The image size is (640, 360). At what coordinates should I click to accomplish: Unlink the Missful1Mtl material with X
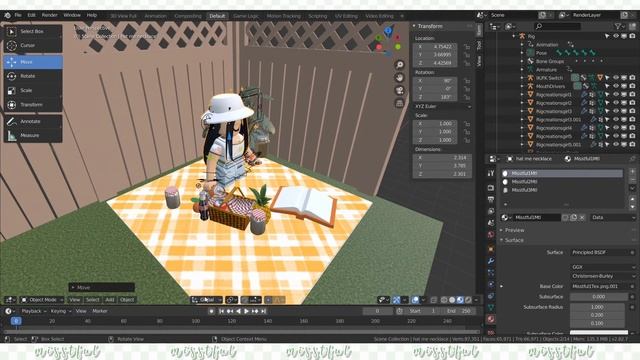[582, 218]
